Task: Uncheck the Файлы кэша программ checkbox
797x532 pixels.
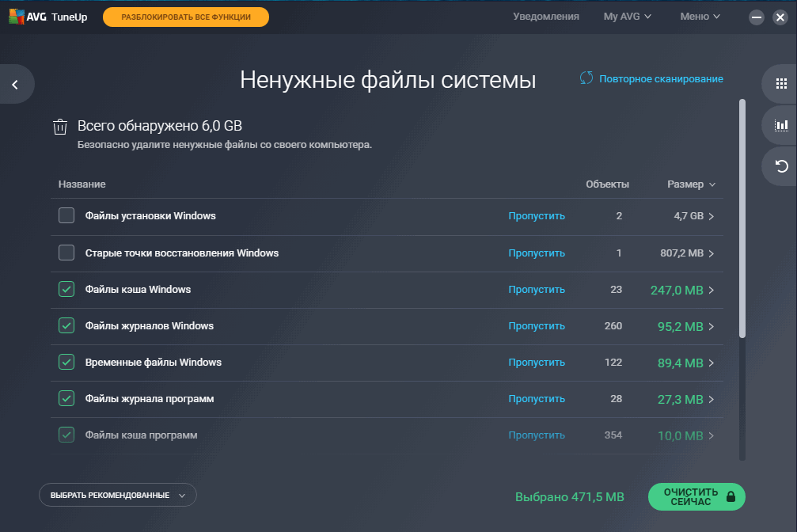Action: [66, 435]
